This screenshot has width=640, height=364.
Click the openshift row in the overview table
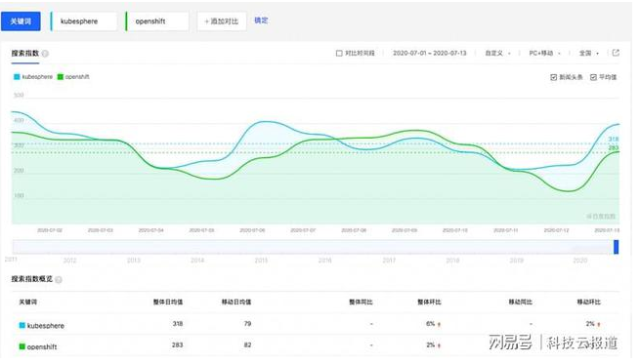tap(316, 346)
